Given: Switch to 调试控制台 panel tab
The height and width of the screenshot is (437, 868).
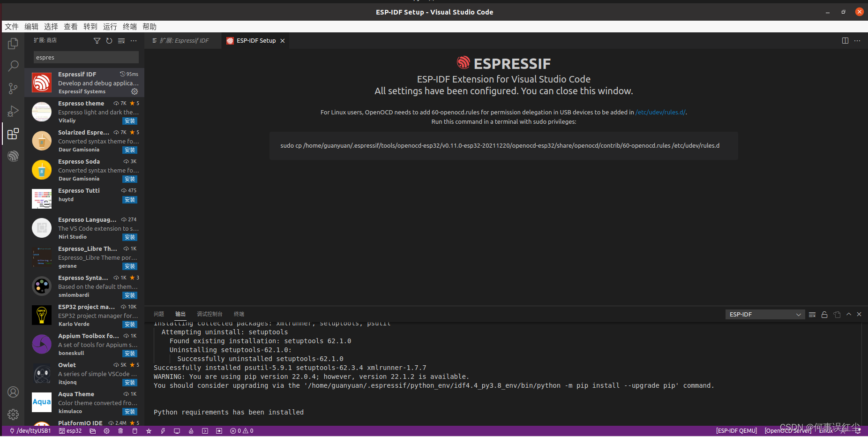Looking at the screenshot, I should (210, 314).
